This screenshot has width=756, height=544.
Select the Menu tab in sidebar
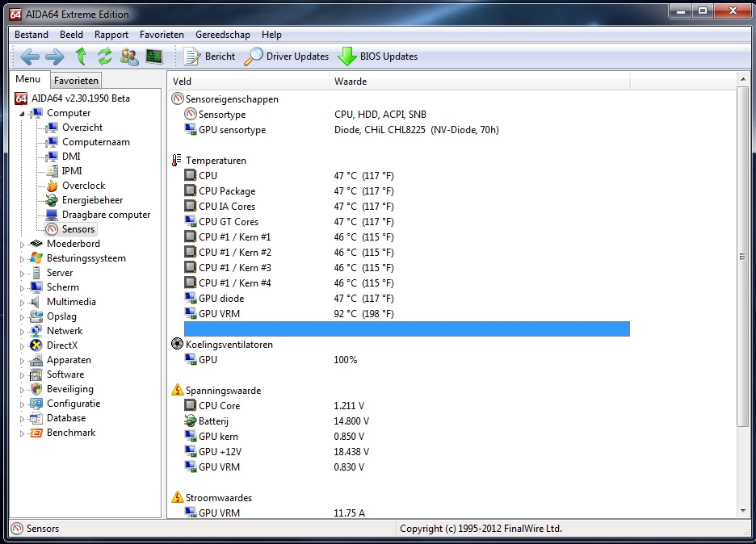click(28, 79)
